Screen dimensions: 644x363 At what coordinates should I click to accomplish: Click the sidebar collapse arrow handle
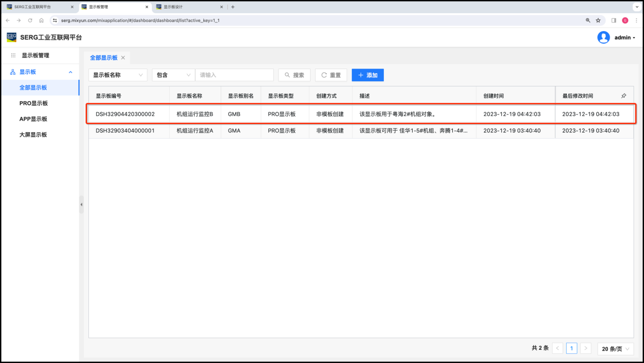click(x=81, y=204)
